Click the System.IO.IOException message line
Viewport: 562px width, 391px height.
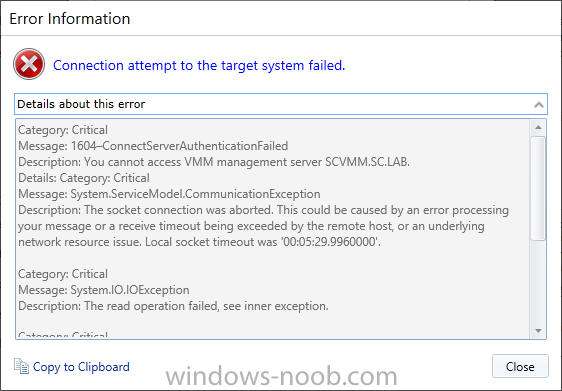pos(104,290)
